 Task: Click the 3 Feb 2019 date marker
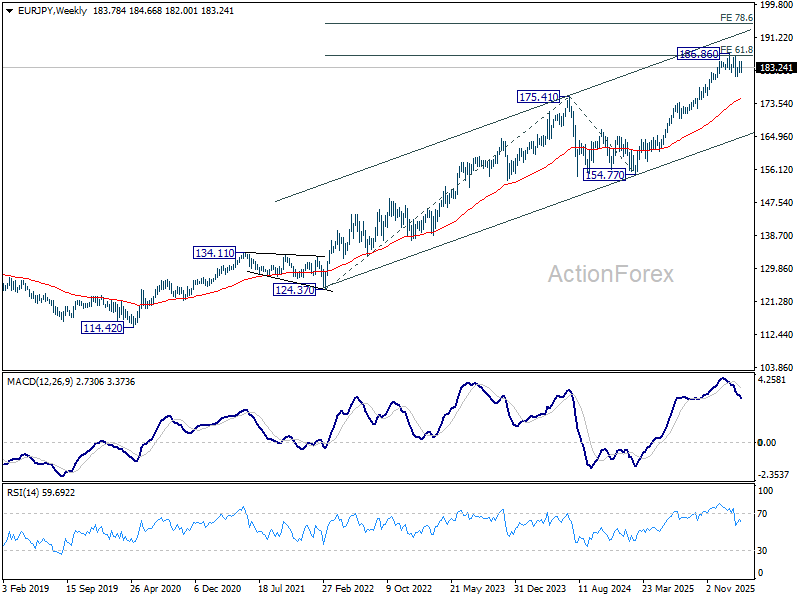26,588
